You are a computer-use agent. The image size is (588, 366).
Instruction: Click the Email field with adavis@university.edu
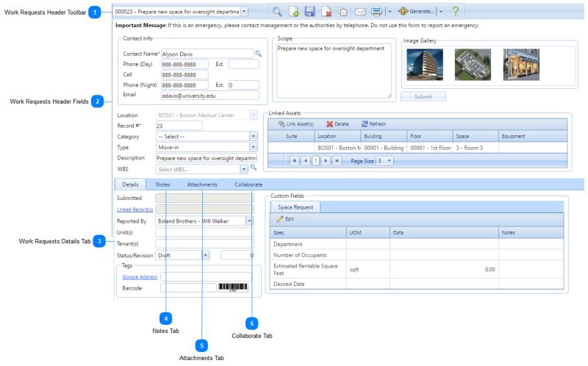tap(210, 96)
